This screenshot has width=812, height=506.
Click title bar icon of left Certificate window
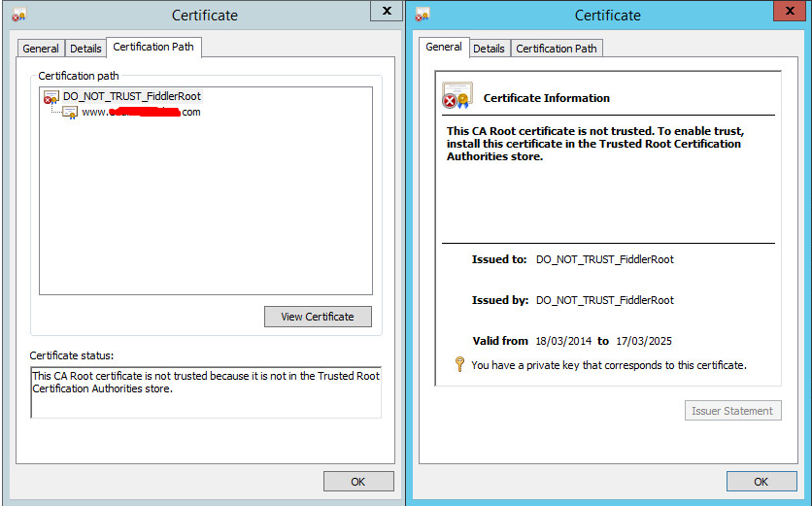(19, 15)
